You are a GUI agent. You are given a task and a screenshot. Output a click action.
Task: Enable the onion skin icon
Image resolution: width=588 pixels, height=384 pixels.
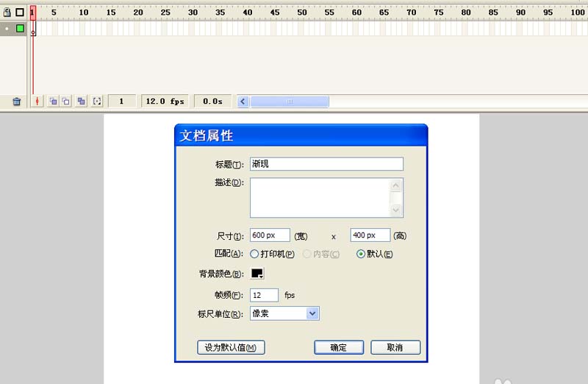tap(53, 102)
